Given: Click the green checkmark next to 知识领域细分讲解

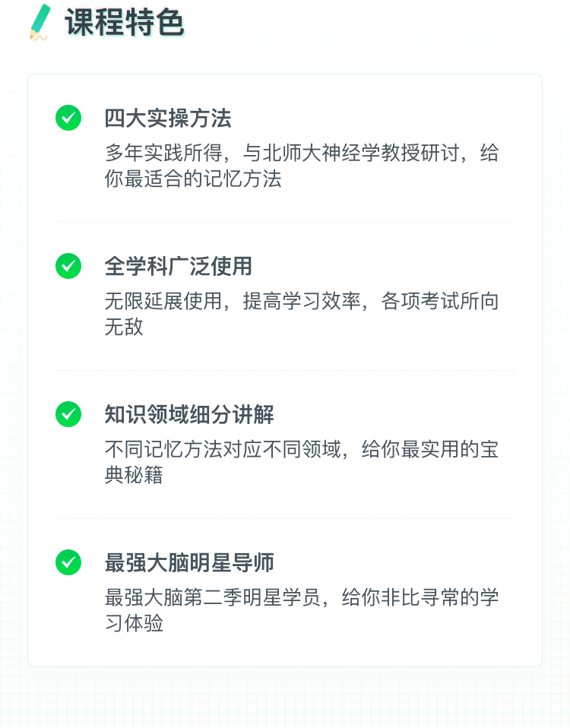Looking at the screenshot, I should tap(68, 414).
